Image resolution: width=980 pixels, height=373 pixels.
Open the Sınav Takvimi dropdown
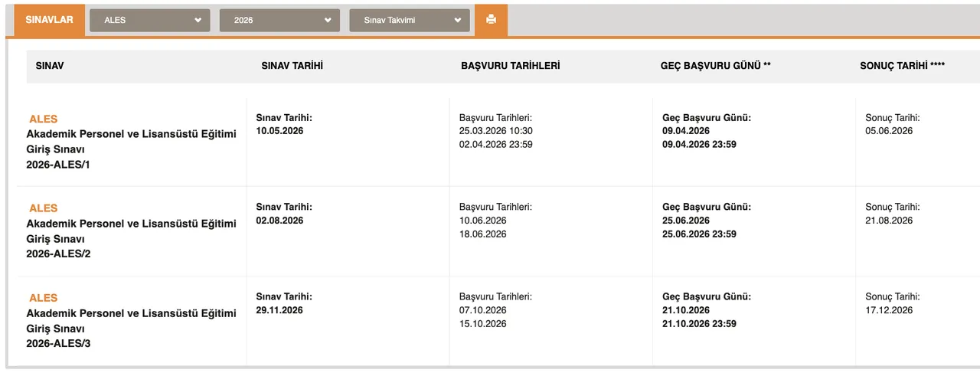coord(410,21)
